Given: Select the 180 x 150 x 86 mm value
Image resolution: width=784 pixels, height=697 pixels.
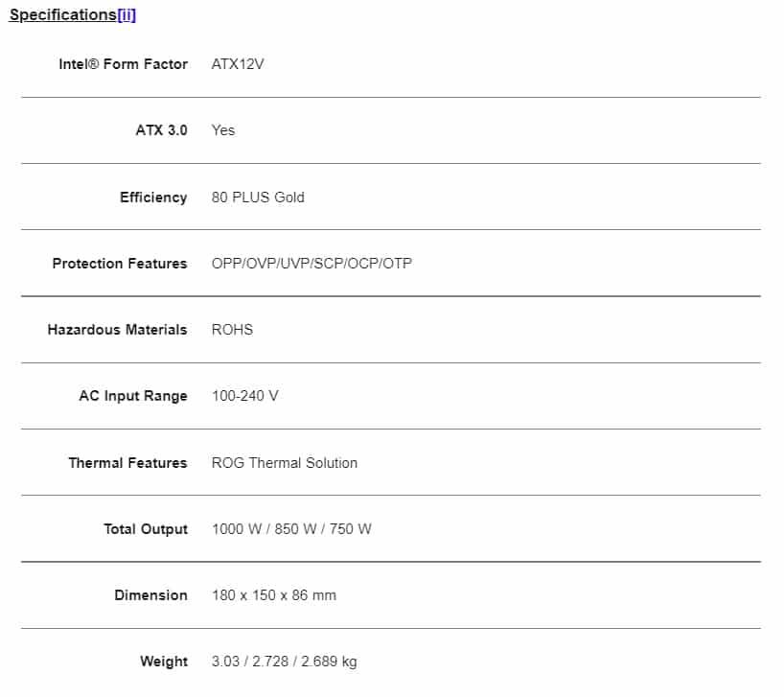Looking at the screenshot, I should point(274,595).
